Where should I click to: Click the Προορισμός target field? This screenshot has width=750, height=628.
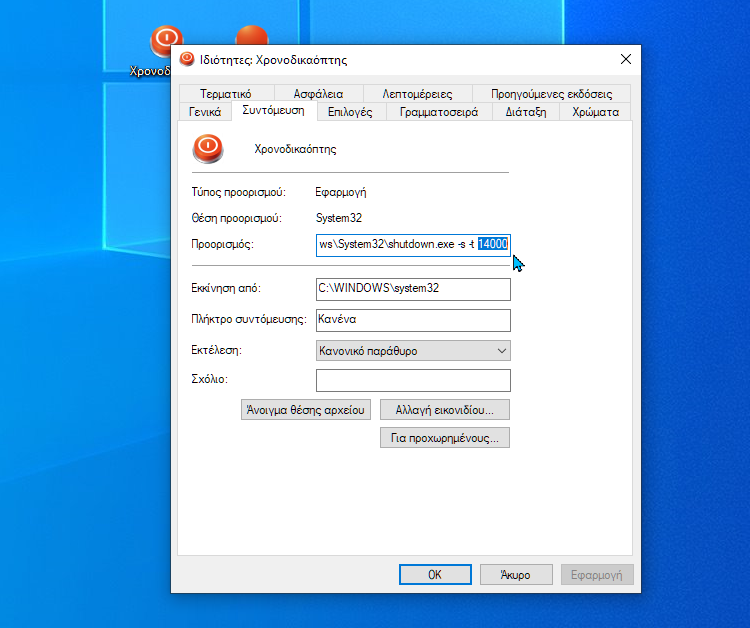coord(413,245)
